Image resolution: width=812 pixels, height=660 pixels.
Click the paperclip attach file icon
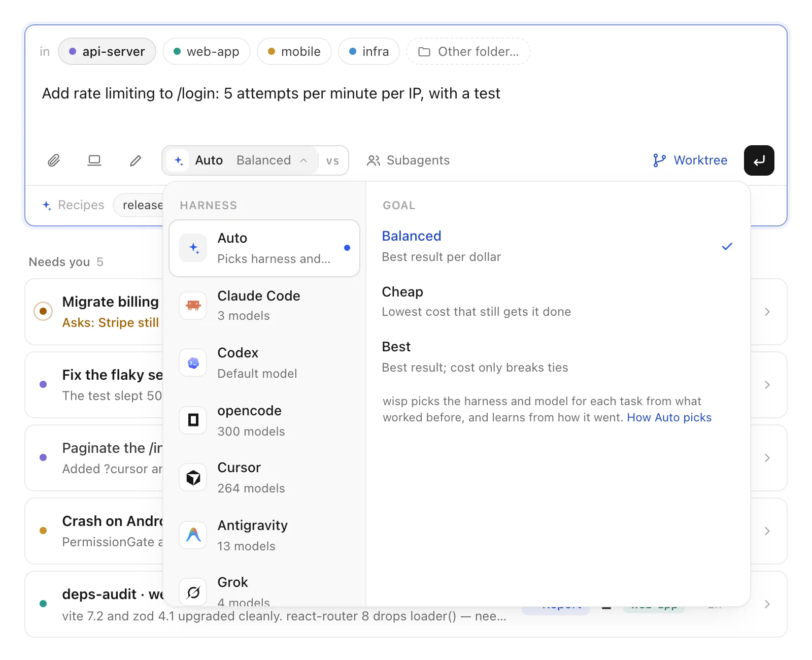coord(54,160)
